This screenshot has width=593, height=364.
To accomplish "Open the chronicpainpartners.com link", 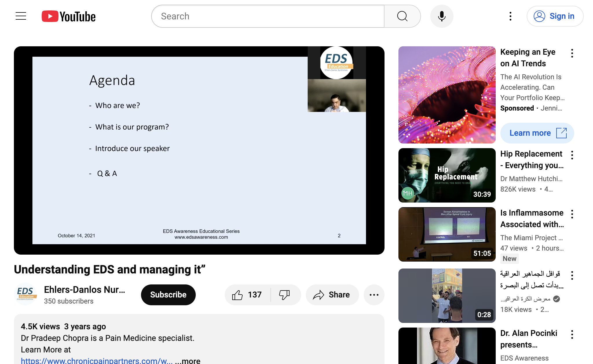I will [x=97, y=361].
